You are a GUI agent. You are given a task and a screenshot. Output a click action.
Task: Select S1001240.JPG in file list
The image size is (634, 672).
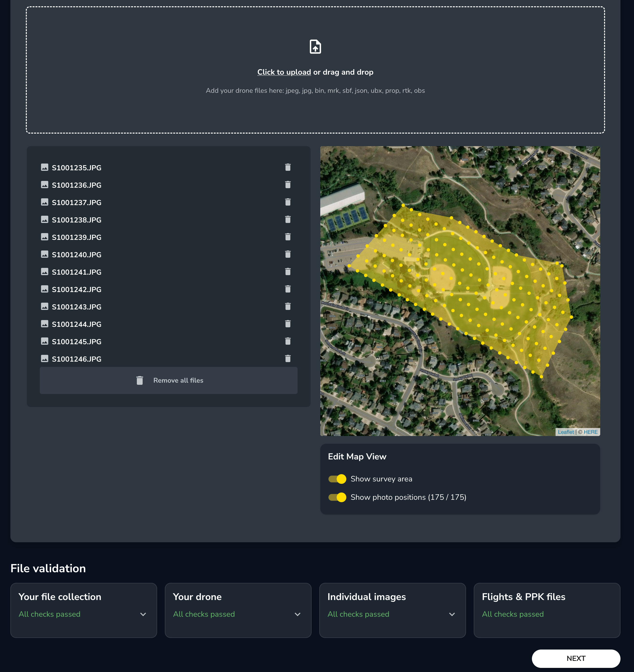[76, 255]
